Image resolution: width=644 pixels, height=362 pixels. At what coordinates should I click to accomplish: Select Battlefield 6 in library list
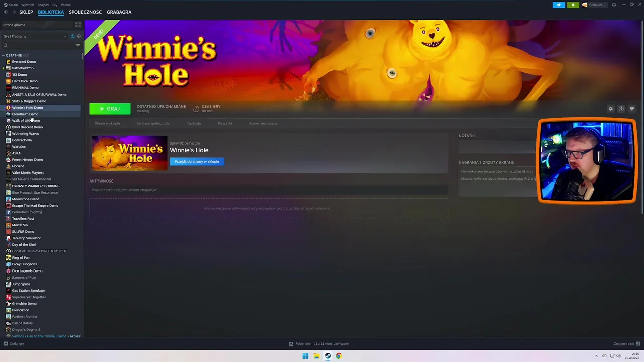point(23,68)
